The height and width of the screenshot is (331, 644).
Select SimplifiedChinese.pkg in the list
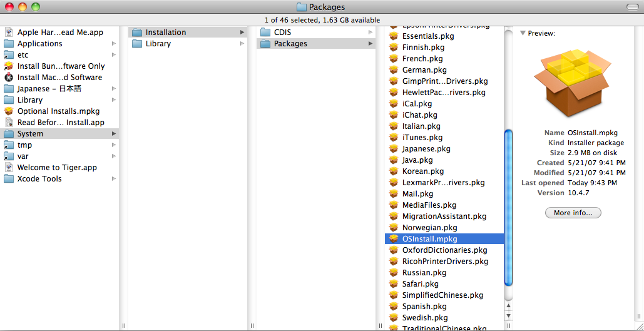pos(444,295)
